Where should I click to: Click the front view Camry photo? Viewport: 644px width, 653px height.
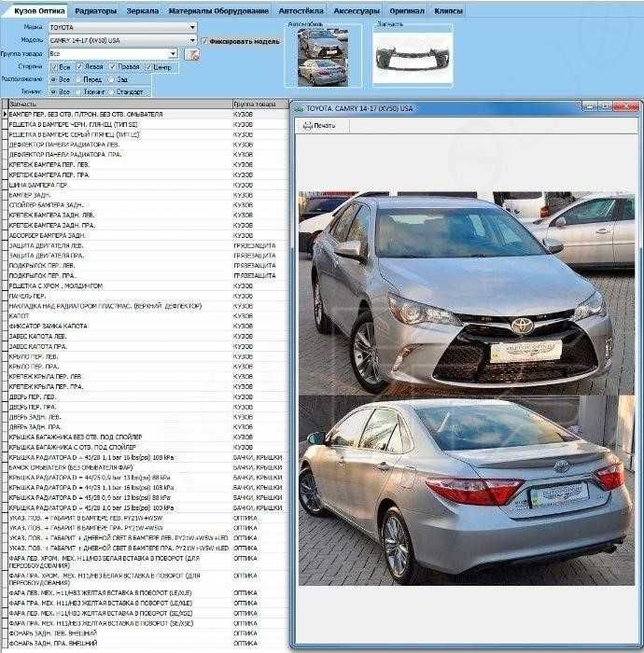(x=466, y=293)
